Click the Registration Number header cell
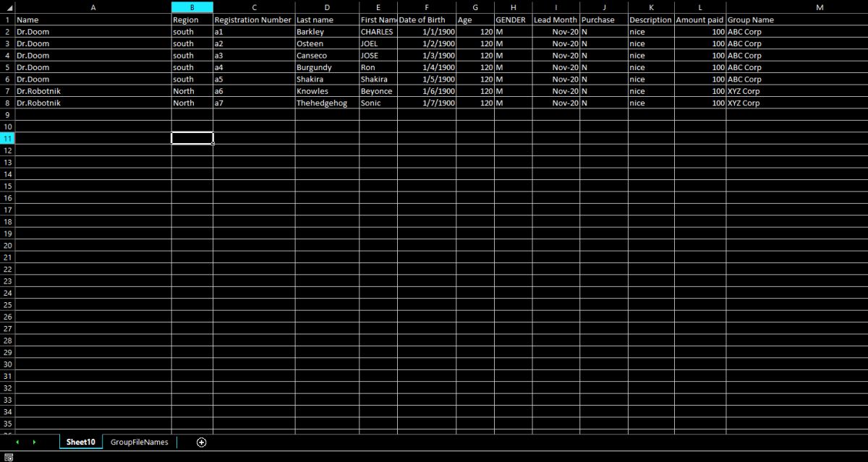Image resolution: width=868 pixels, height=462 pixels. 254,20
